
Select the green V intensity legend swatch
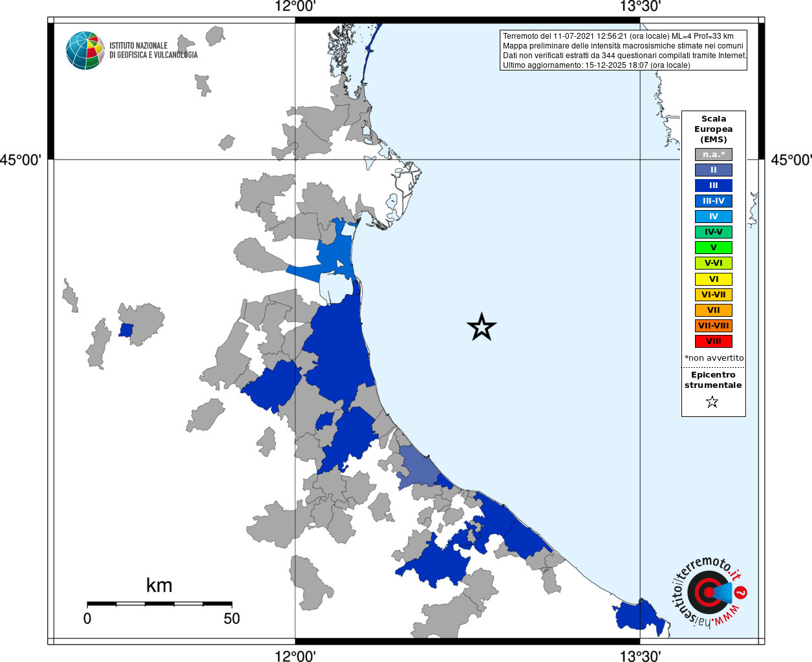coord(714,248)
